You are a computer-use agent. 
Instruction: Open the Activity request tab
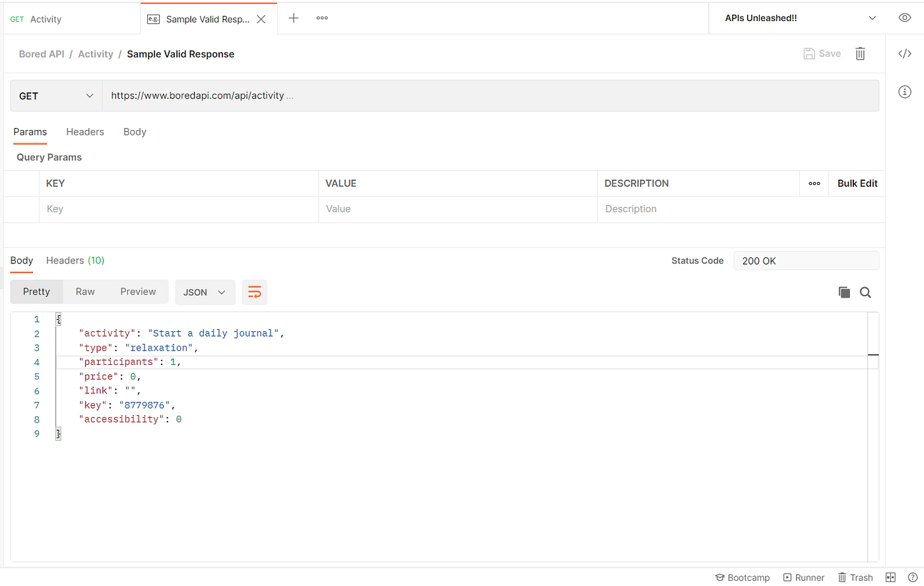click(x=46, y=18)
